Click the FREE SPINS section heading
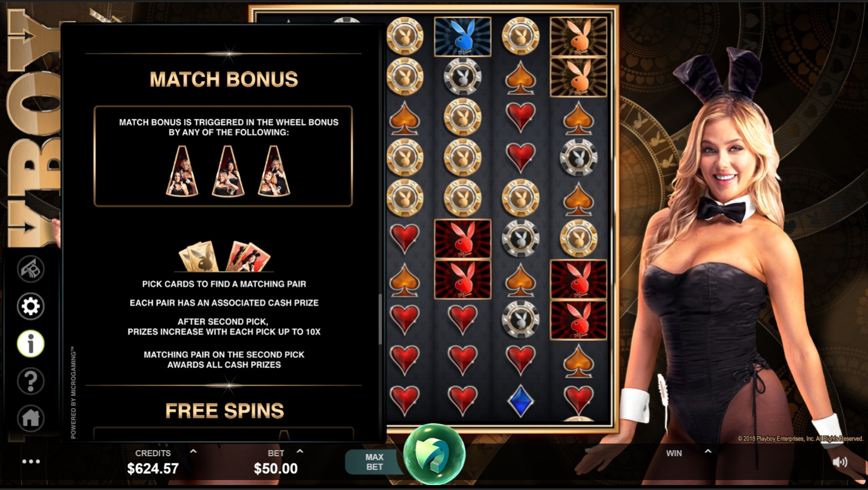Image resolution: width=868 pixels, height=490 pixels. 224,411
